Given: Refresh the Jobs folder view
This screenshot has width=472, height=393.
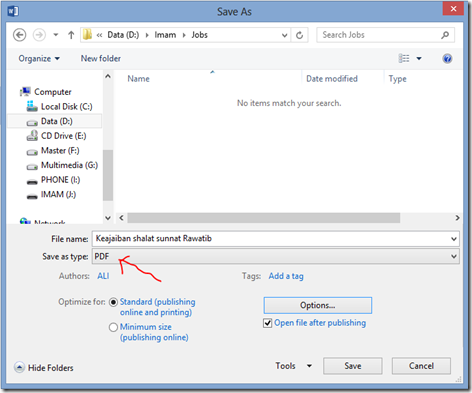Looking at the screenshot, I should pos(299,35).
